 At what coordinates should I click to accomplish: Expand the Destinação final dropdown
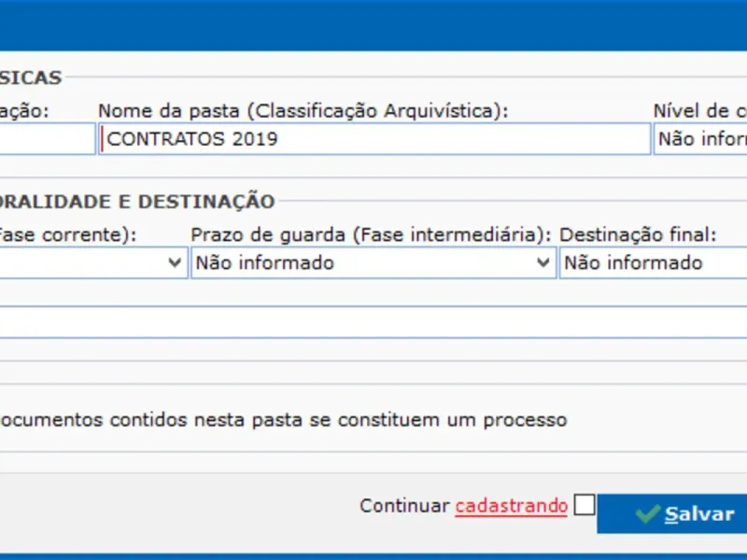(654, 263)
